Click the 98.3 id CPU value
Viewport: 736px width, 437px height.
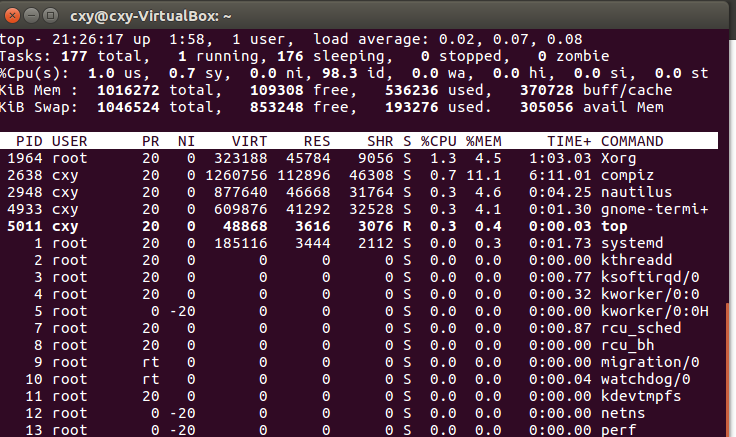[x=339, y=73]
